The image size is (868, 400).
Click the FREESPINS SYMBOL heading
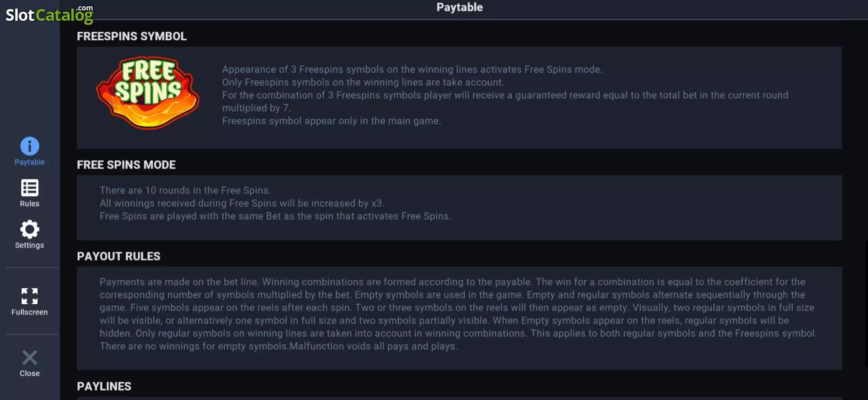click(132, 36)
